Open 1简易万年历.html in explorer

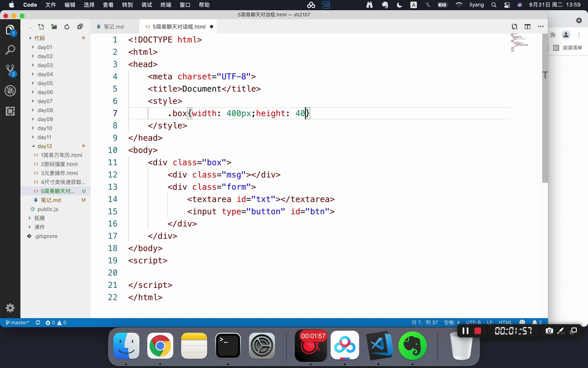click(61, 155)
